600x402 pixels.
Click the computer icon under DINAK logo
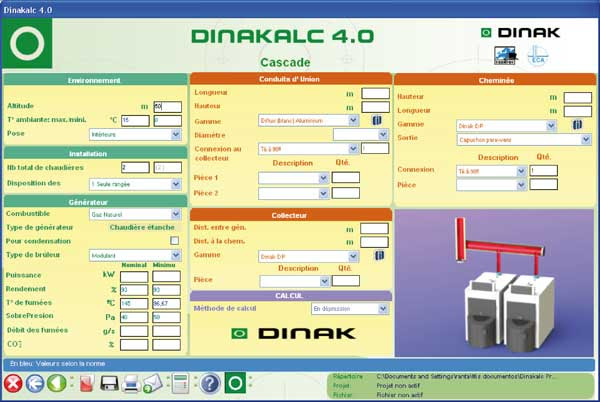[x=505, y=56]
